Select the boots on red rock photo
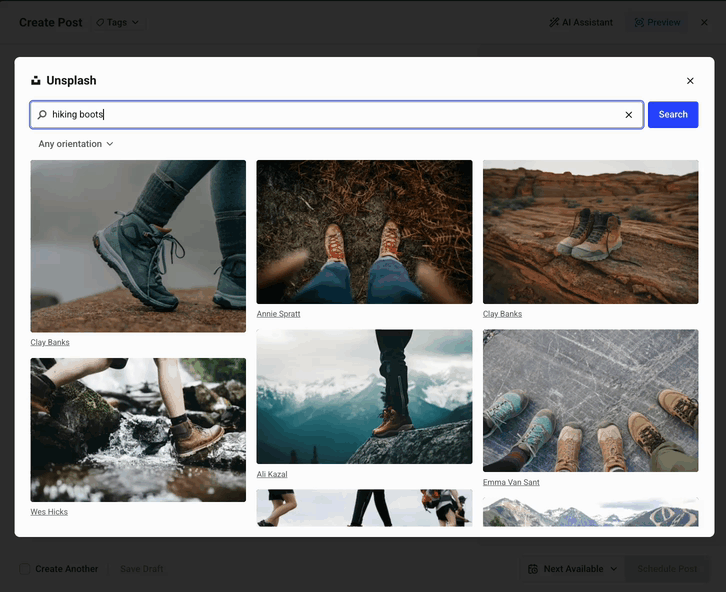Screen dimensions: 726x592 point(590,232)
